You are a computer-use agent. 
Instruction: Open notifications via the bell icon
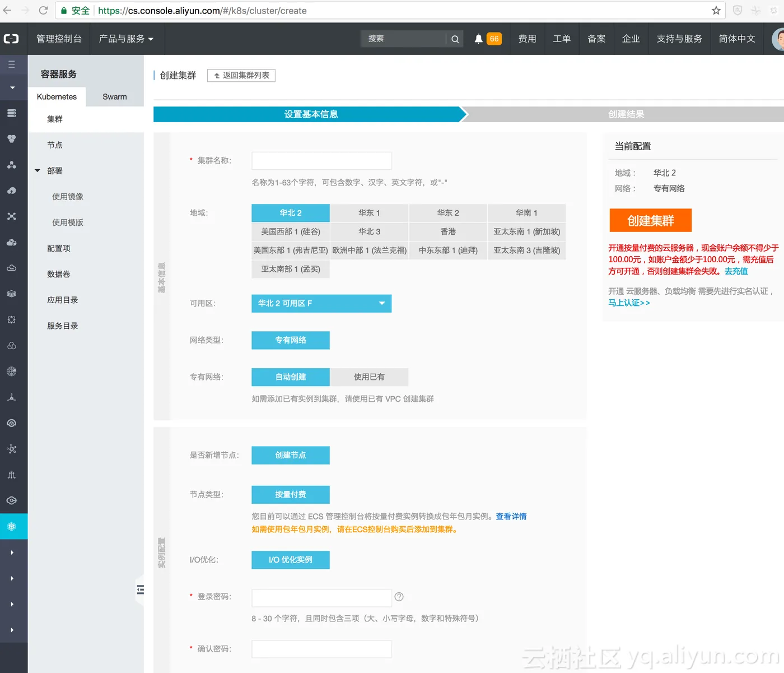coord(478,39)
